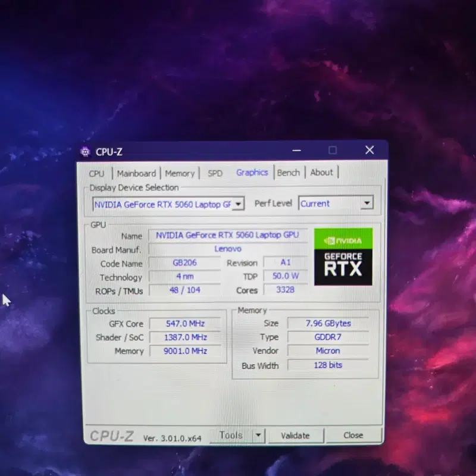The height and width of the screenshot is (476, 476).
Task: Click the version text Ver. 3.01.0.x64
Action: [x=172, y=439]
